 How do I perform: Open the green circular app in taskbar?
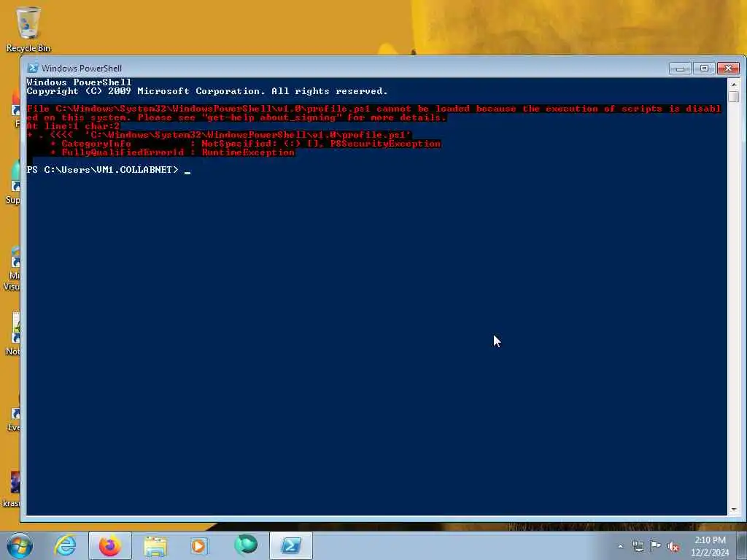[246, 545]
